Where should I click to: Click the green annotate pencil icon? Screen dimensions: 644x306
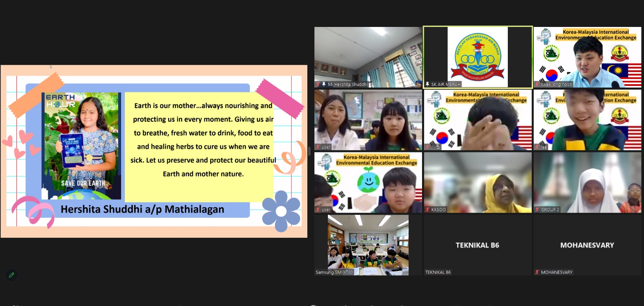[x=11, y=275]
